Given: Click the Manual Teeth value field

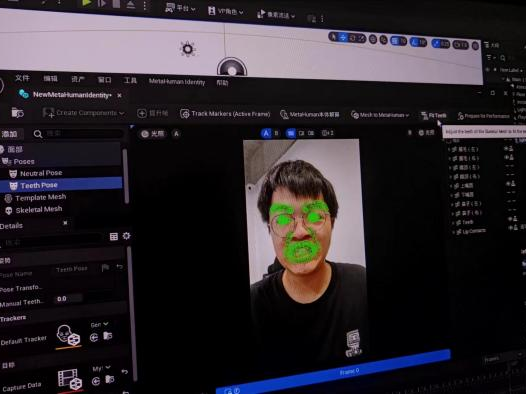Looking at the screenshot, I should click(68, 299).
